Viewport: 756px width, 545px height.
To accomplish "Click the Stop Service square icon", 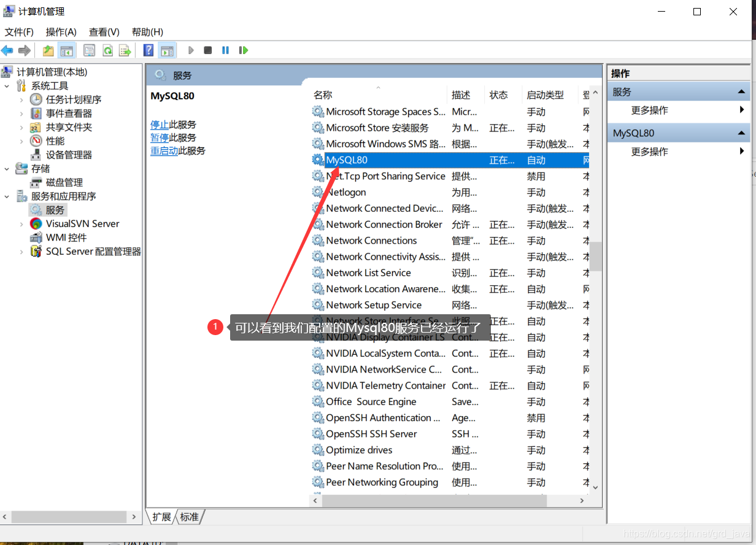I will click(208, 50).
